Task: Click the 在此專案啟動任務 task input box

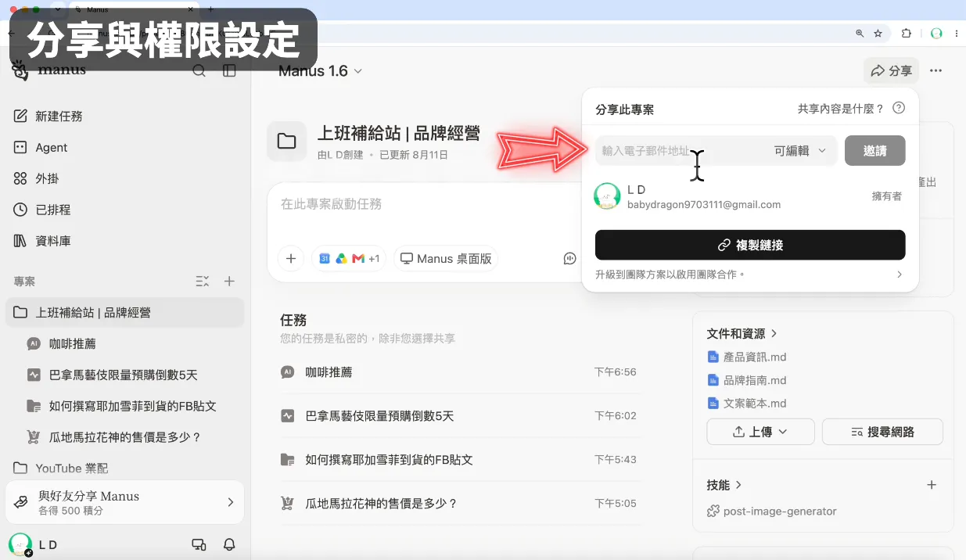Action: coord(422,204)
